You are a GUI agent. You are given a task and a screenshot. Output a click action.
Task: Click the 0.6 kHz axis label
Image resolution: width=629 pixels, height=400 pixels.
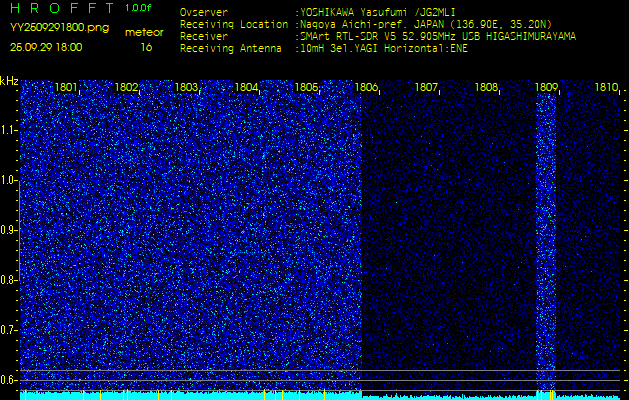[x=9, y=380]
